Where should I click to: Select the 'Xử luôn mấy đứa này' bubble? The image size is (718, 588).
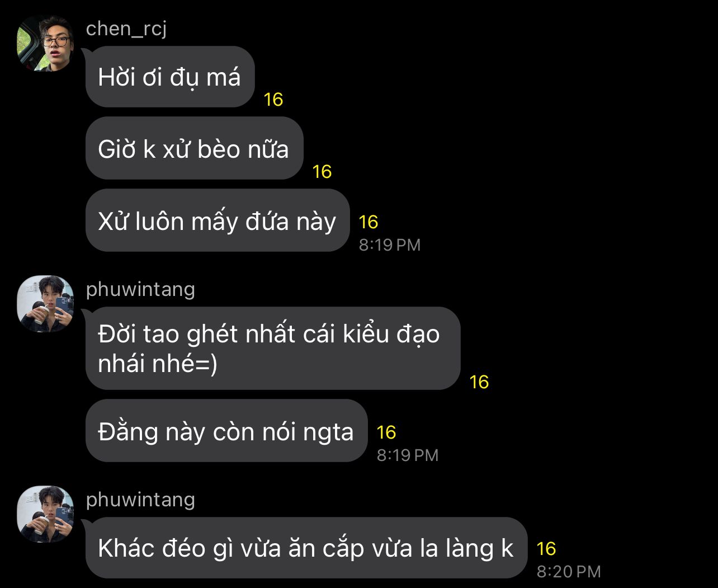pos(218,220)
